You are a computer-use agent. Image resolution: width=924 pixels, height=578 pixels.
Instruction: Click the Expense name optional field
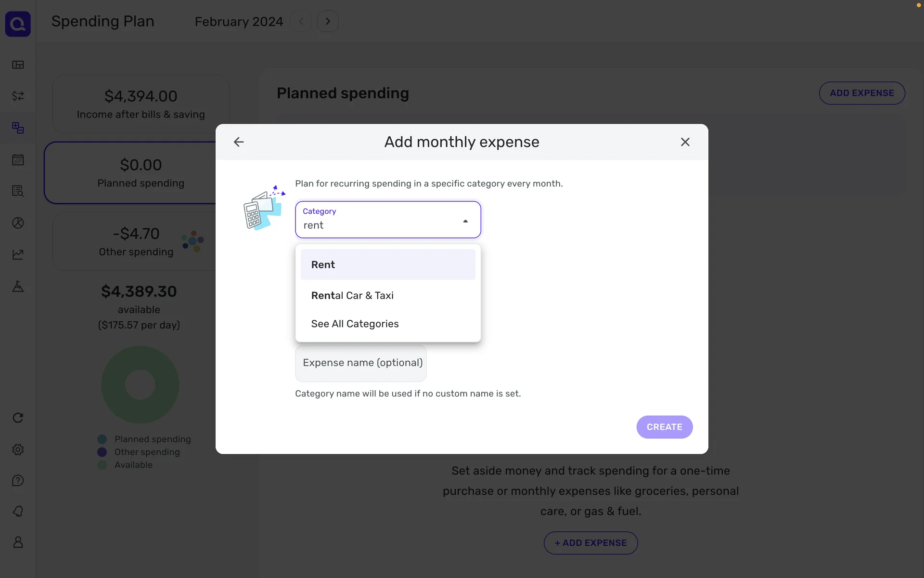pos(361,363)
